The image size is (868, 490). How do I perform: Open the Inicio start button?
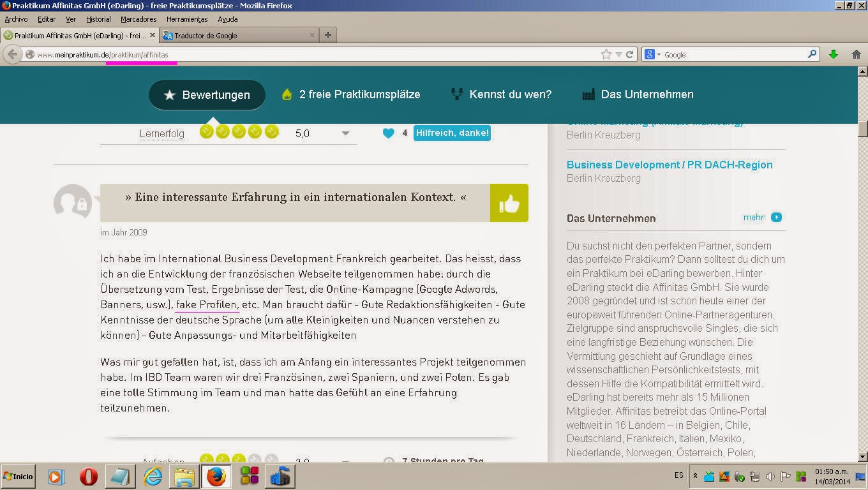click(x=18, y=477)
